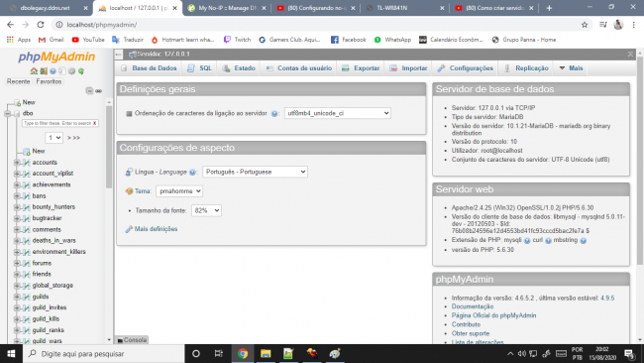
Task: Click the log out door icon
Action: click(44, 71)
